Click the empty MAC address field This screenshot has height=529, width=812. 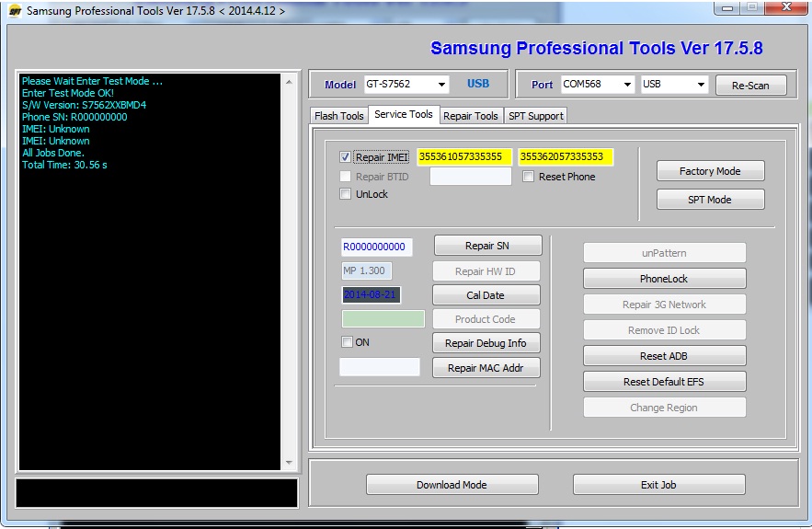point(380,367)
